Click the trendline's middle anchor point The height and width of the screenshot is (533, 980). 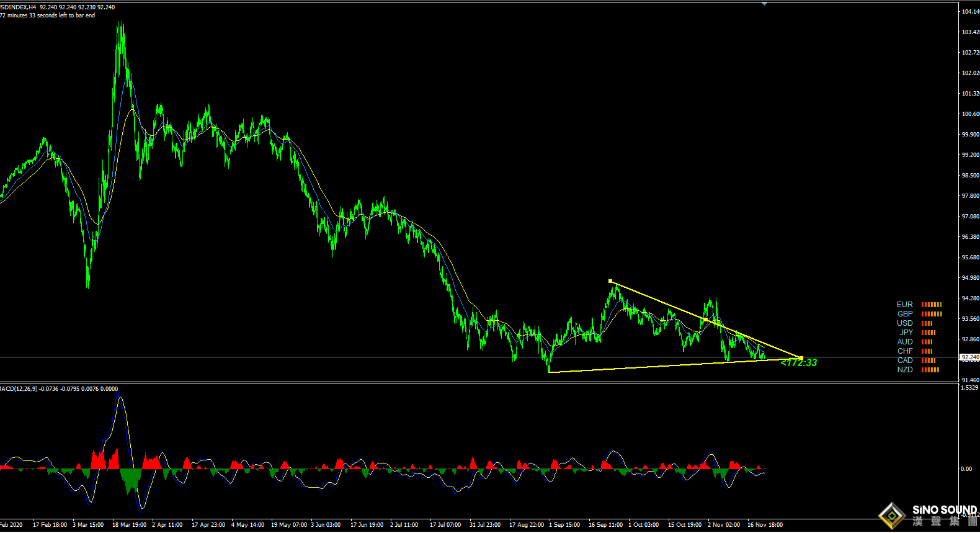tap(705, 320)
